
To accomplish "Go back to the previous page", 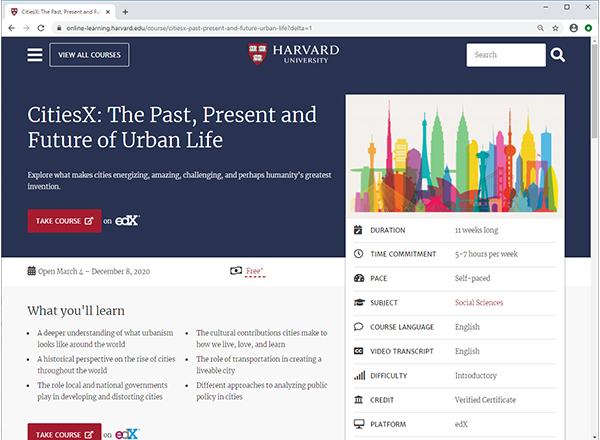I will [x=10, y=28].
